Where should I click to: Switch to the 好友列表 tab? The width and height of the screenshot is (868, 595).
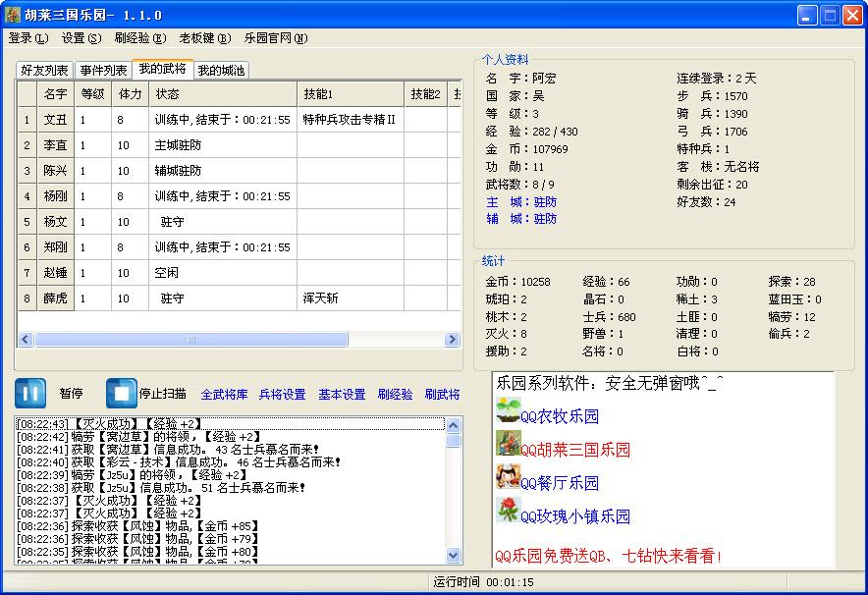click(x=45, y=71)
